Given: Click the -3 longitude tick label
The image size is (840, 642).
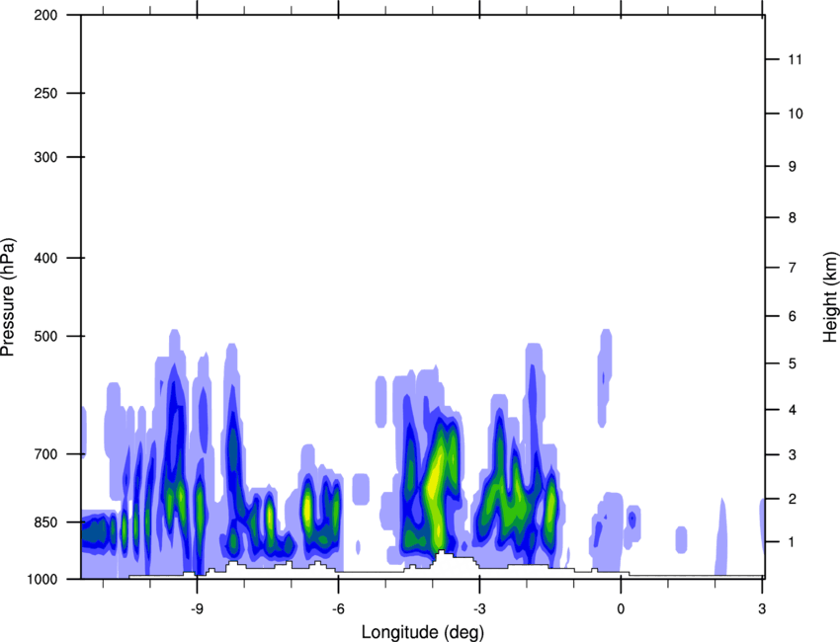Looking at the screenshot, I should click(x=479, y=608).
